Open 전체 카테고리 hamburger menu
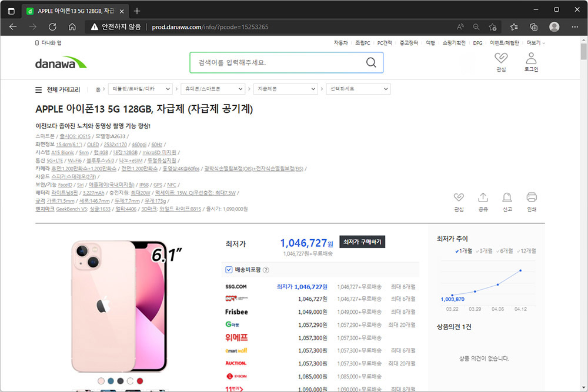The image size is (588, 392). (x=38, y=89)
